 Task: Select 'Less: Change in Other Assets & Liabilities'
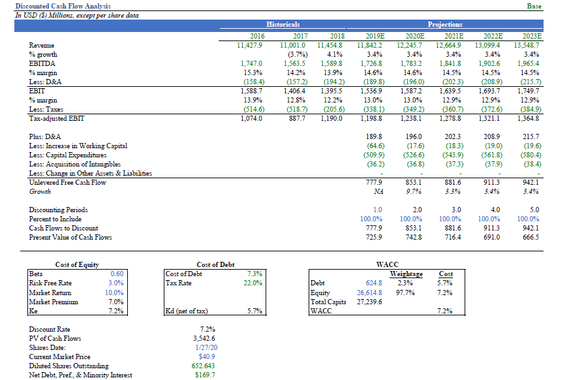[x=90, y=173]
